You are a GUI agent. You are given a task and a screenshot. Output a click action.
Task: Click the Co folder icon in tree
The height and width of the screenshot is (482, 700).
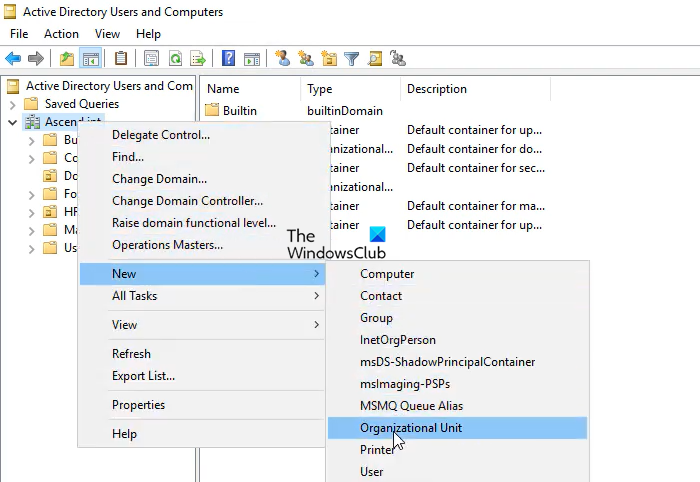pos(50,158)
